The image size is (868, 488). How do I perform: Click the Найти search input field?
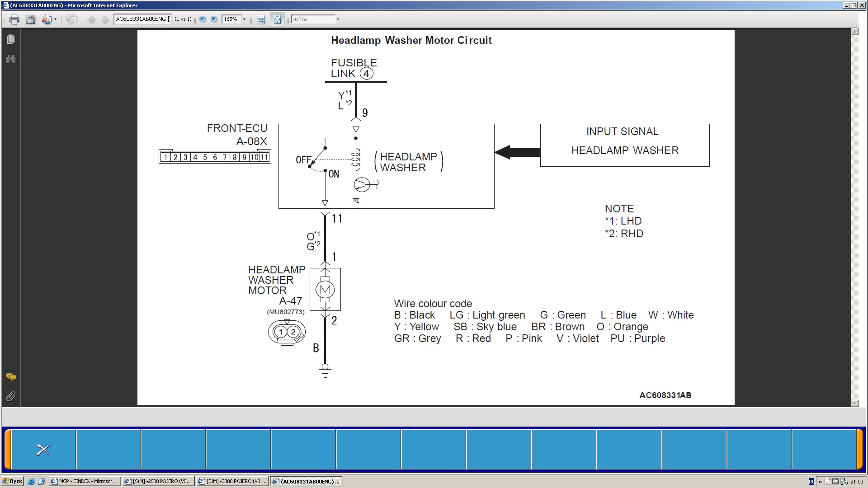pyautogui.click(x=312, y=19)
